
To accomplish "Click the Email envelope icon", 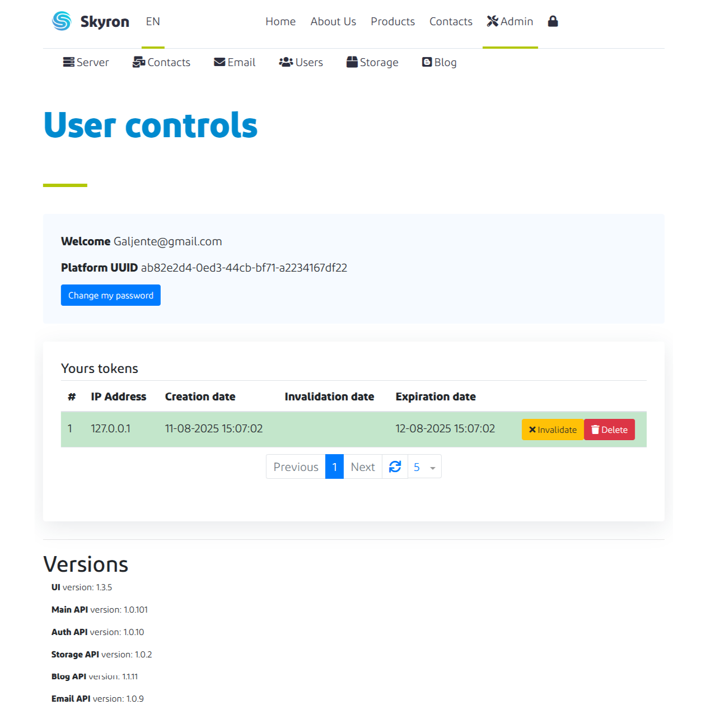I will (220, 62).
